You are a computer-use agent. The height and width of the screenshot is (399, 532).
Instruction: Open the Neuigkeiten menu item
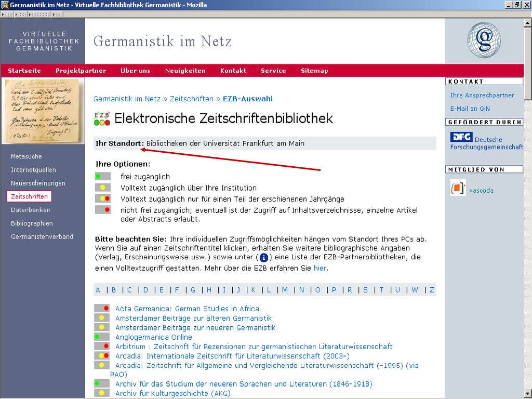coord(185,71)
